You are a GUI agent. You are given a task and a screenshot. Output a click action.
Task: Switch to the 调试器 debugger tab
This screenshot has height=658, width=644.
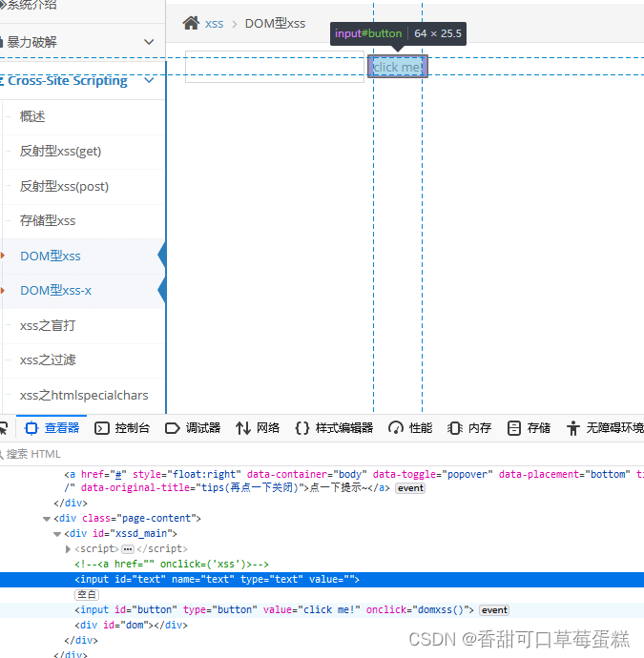(193, 428)
